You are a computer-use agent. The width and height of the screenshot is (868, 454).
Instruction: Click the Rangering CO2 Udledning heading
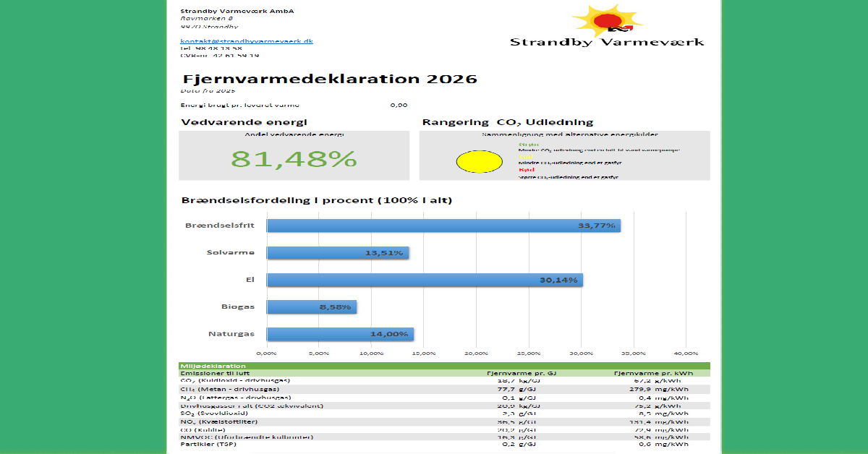point(507,122)
